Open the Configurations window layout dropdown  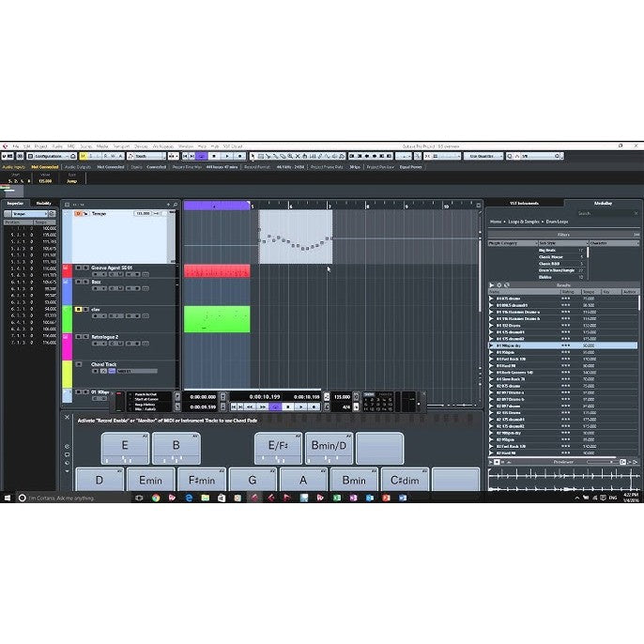[52, 156]
